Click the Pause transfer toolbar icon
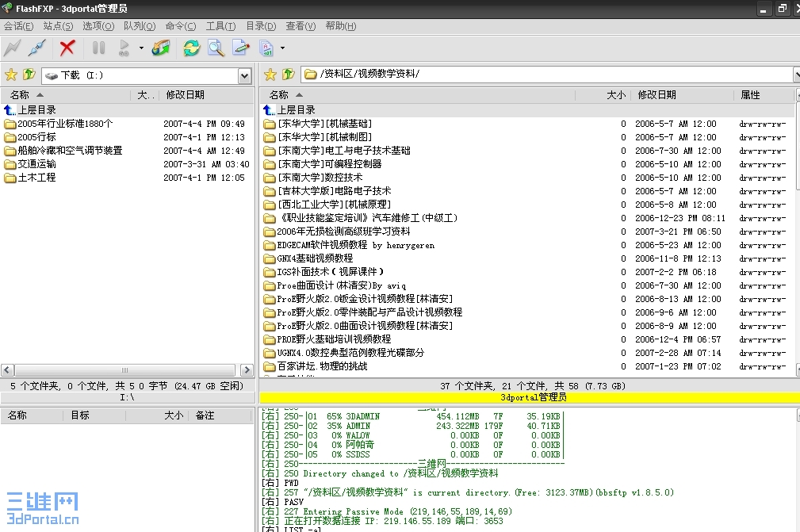This screenshot has height=532, width=800. click(x=98, y=48)
